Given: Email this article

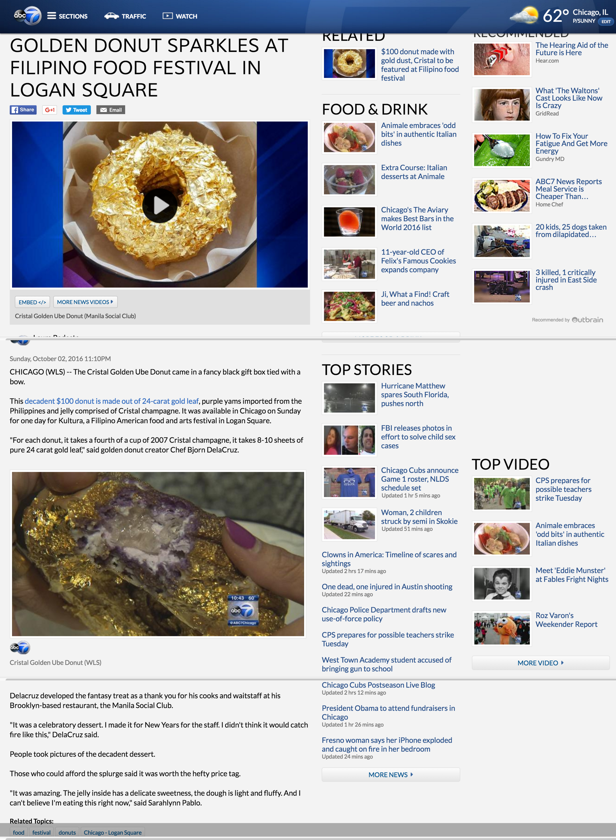Looking at the screenshot, I should (111, 110).
